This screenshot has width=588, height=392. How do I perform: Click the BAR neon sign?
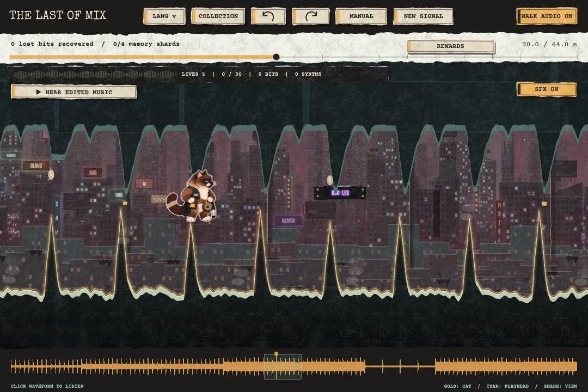pos(93,173)
